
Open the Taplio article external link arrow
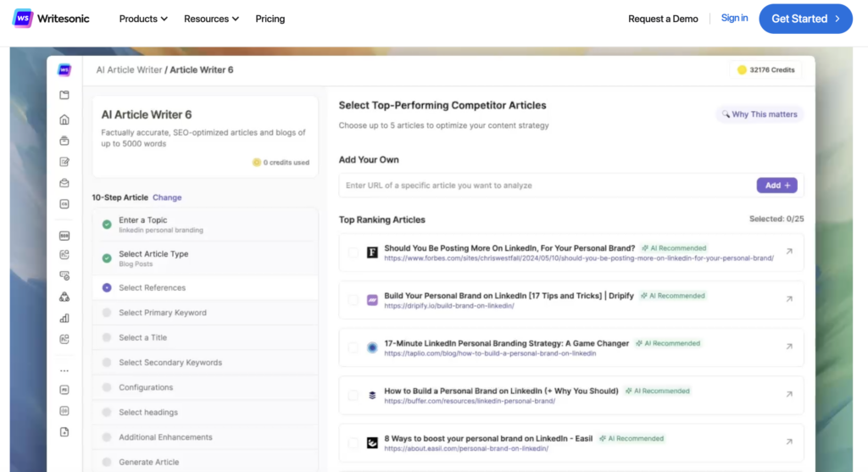coord(789,347)
